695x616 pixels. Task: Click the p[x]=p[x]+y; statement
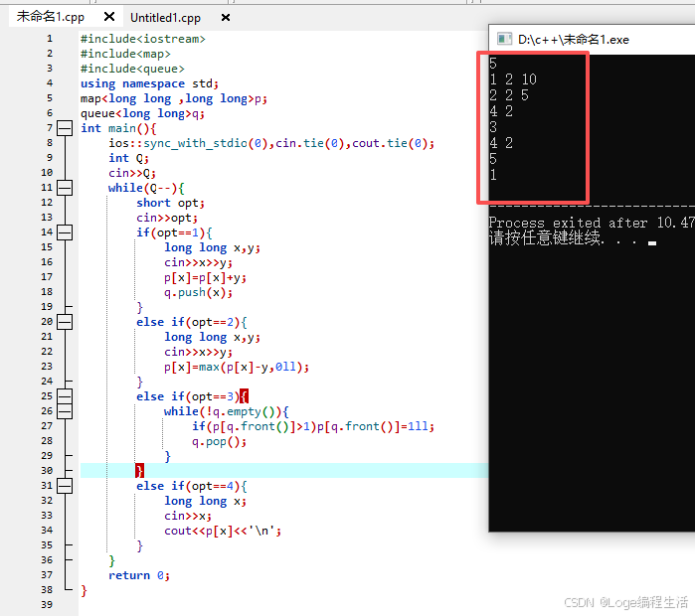[205, 277]
